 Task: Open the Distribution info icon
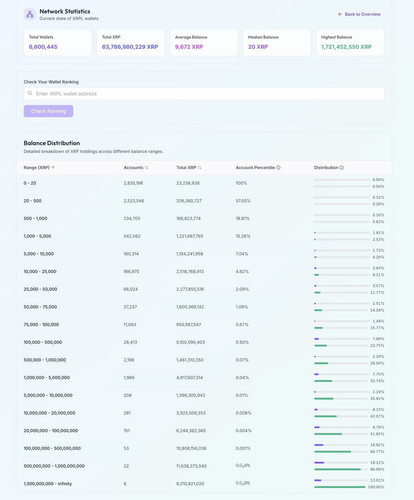coord(342,167)
